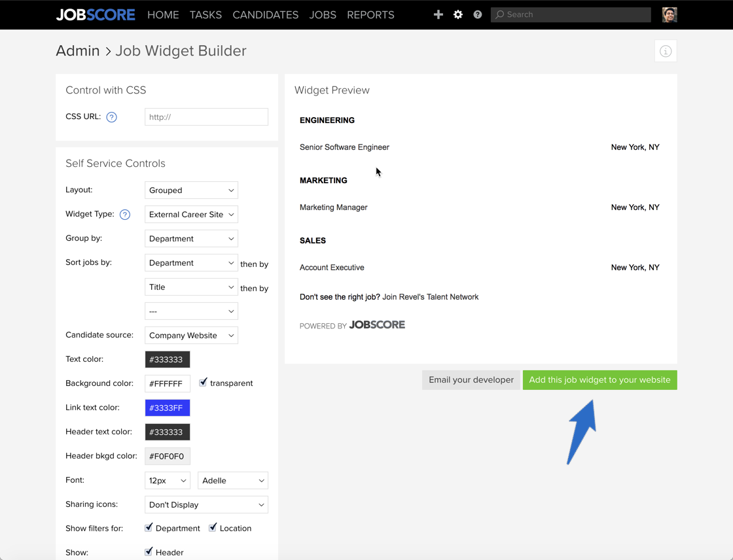This screenshot has height=560, width=733.
Task: Click CSS URL help icon
Action: coord(111,117)
